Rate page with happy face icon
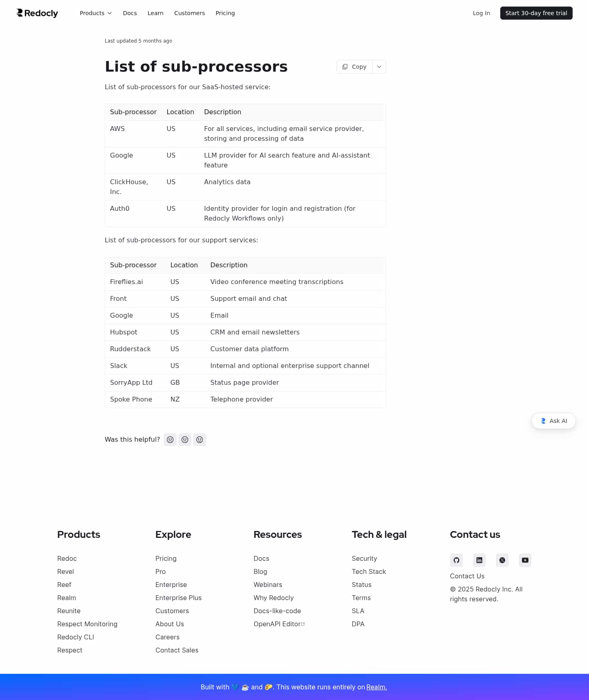Screen dimensions: 589x700 [200, 440]
